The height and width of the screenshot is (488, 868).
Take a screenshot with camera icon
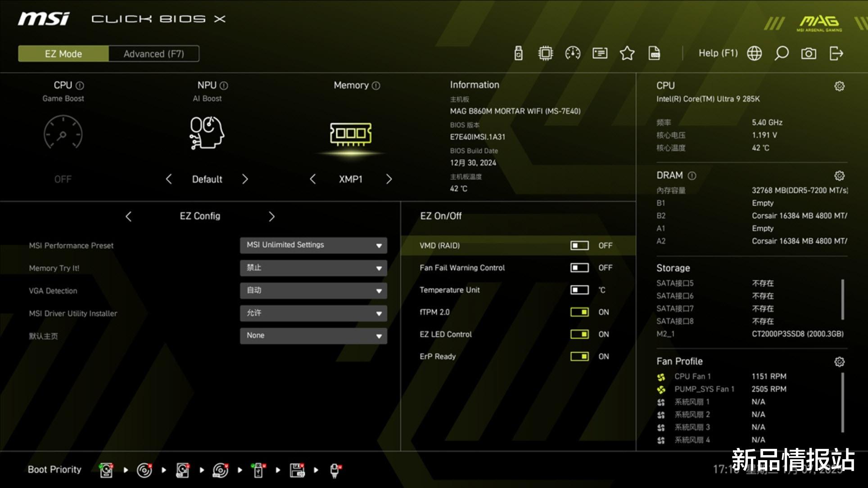809,54
